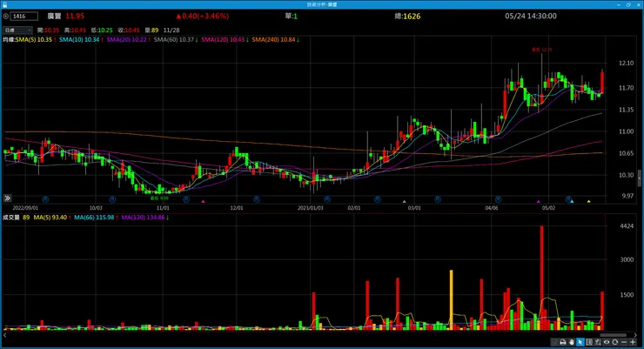Select the arrow pointer tool
644x349 pixels.
coord(580,342)
